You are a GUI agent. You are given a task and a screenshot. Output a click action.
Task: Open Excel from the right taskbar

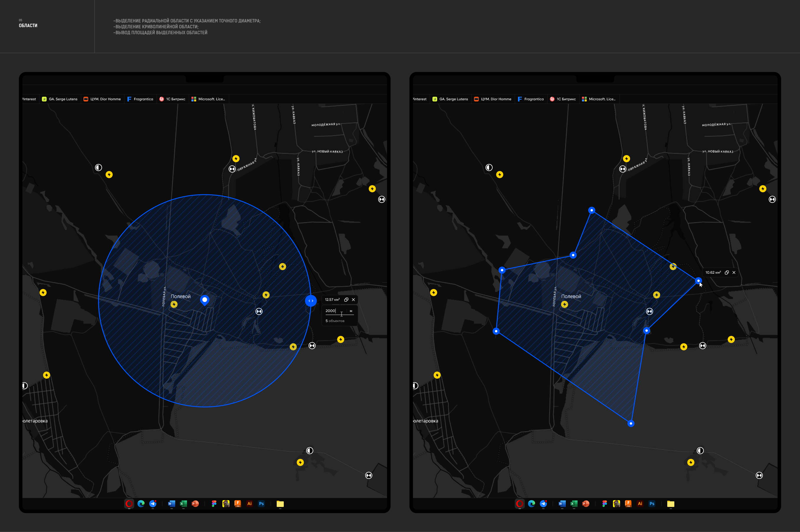(x=574, y=503)
